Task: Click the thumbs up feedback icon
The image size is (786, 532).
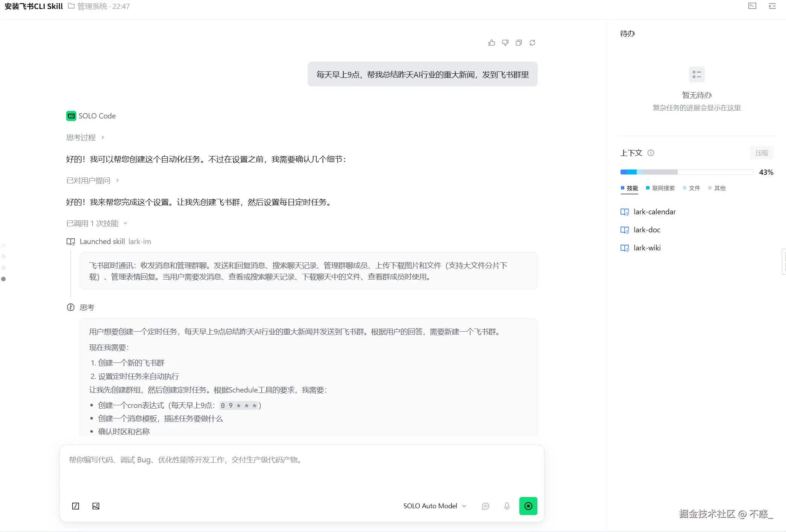Action: click(492, 43)
